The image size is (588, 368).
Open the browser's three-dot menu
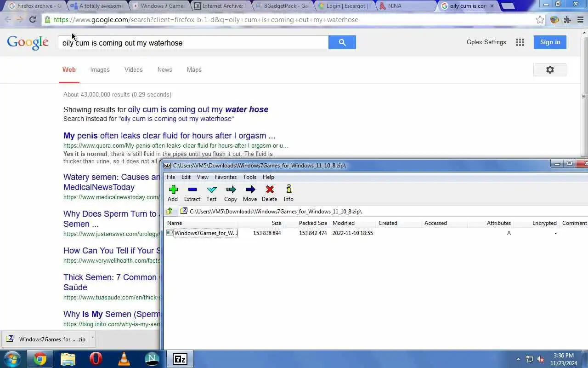[x=581, y=20]
